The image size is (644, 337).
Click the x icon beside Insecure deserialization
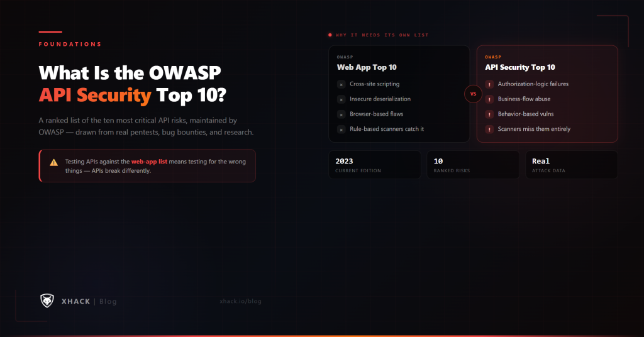point(341,99)
